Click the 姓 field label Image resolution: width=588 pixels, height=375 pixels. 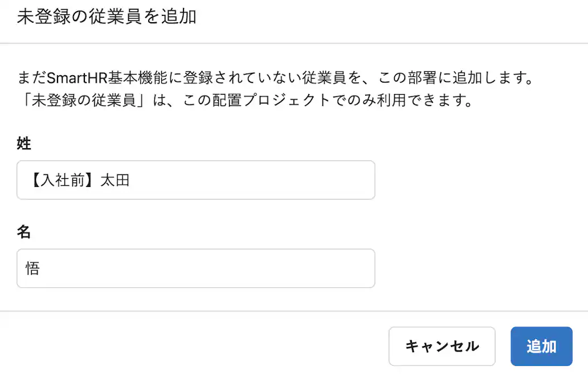click(22, 144)
